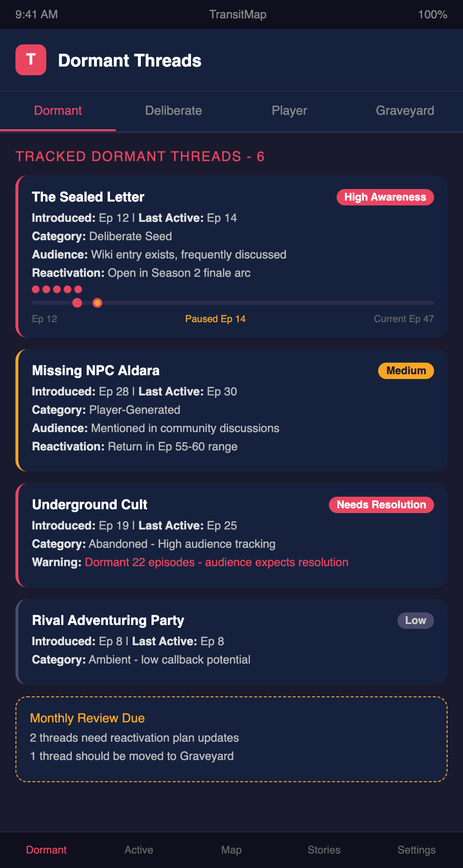The image size is (463, 868).
Task: Open the Underground Cult thread title
Action: (x=90, y=505)
